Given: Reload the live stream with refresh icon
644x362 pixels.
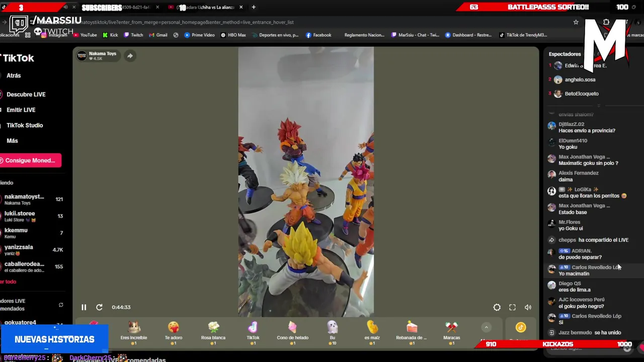Looking at the screenshot, I should click(x=99, y=307).
